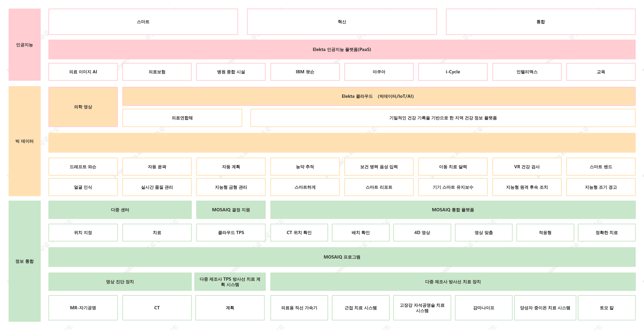Screen dimensions: 644x330
Task: Select the 드래프트 와슨 box
Action: tap(83, 167)
